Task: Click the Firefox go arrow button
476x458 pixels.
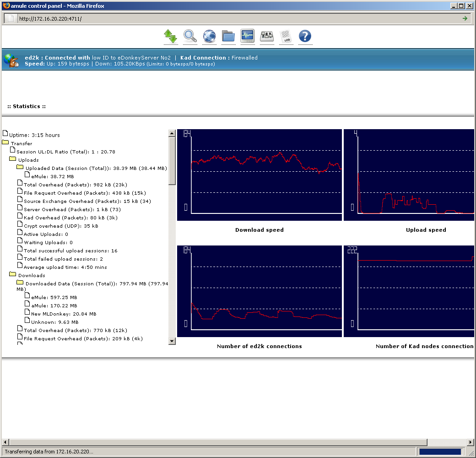Action: (x=465, y=18)
